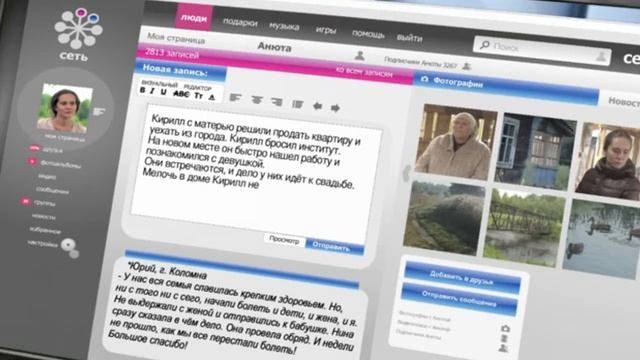Click the video icon under the camera icon
The height and width of the screenshot is (360, 640).
pos(504,338)
